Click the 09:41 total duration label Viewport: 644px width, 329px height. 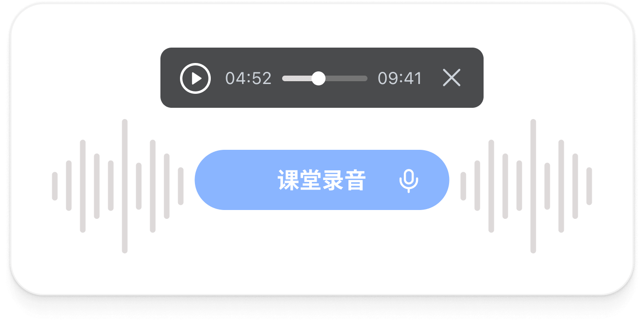(400, 78)
